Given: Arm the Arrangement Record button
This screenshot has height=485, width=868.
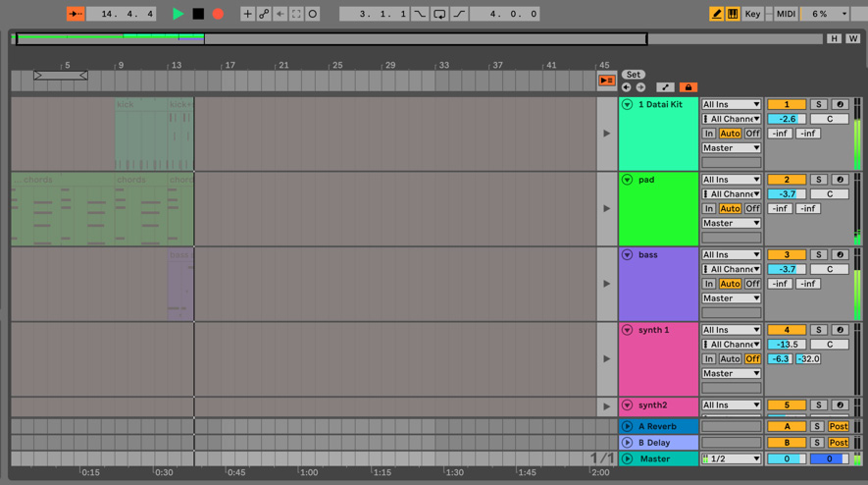Looking at the screenshot, I should 218,14.
